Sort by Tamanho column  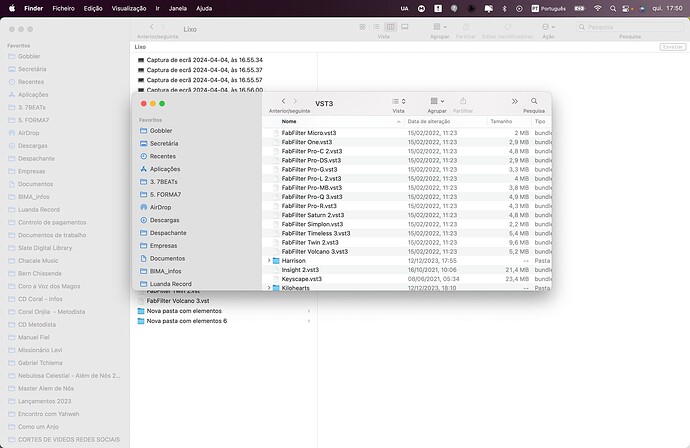point(501,121)
